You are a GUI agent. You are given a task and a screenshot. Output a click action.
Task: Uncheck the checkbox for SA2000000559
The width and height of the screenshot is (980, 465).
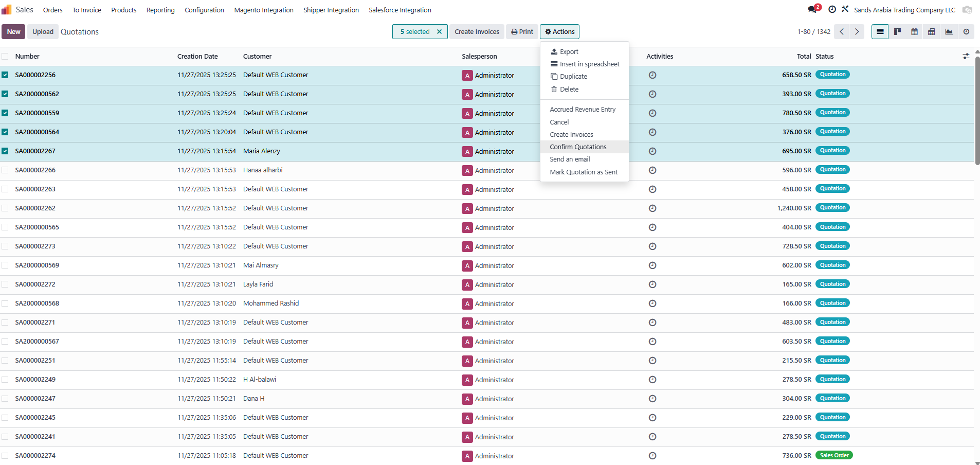(x=5, y=113)
